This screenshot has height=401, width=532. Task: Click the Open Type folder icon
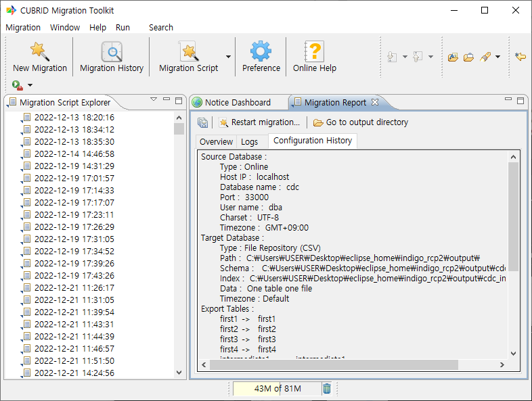click(x=453, y=57)
